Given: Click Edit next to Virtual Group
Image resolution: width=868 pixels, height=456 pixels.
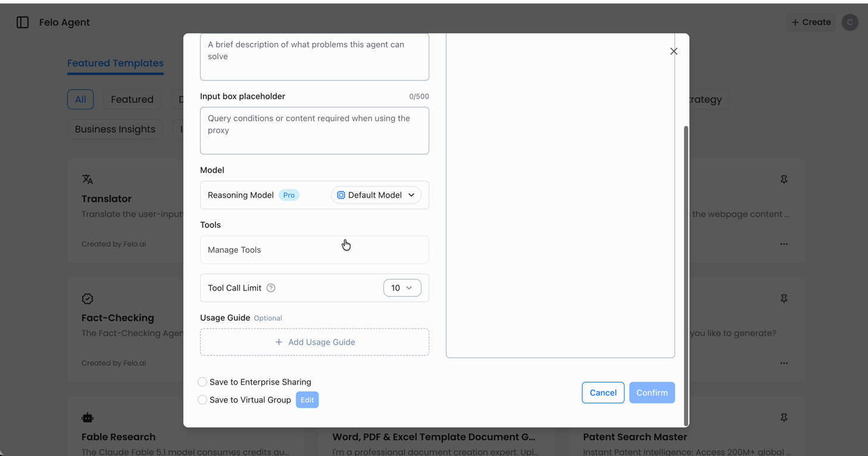Looking at the screenshot, I should [307, 400].
